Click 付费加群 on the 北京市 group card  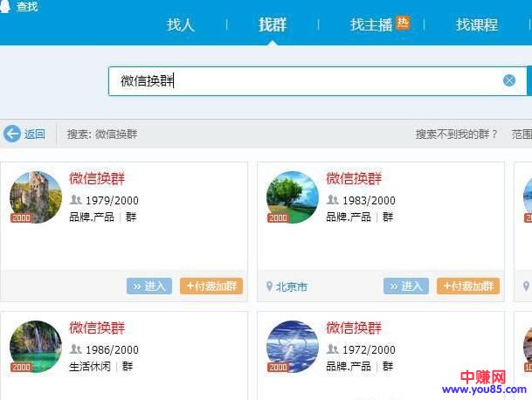click(x=468, y=286)
